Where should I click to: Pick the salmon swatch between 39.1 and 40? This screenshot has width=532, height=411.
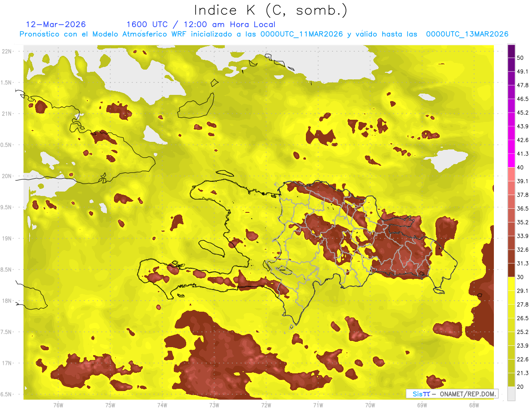pos(511,174)
